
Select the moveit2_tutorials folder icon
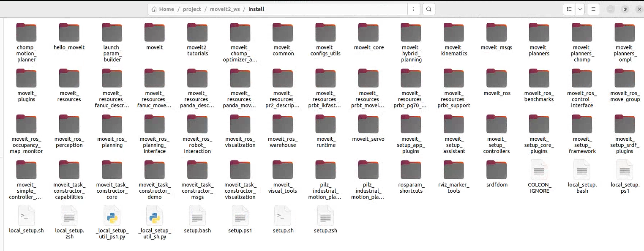pos(197,33)
